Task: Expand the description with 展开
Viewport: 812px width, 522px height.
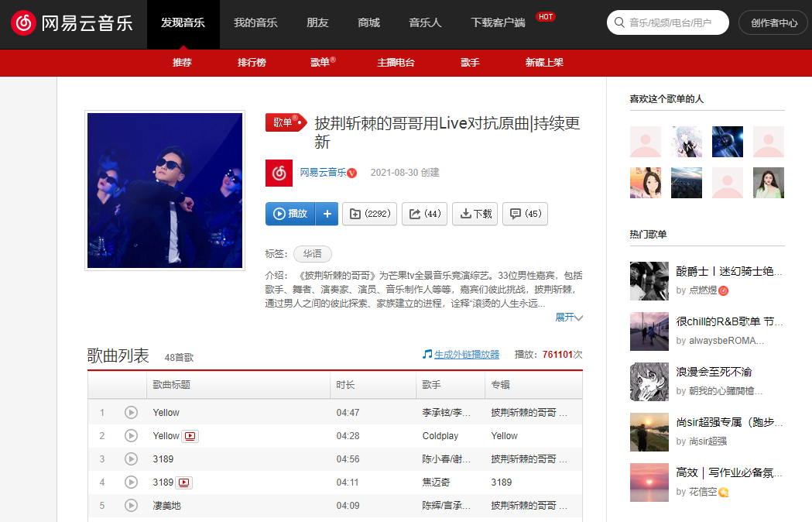Action: [569, 318]
